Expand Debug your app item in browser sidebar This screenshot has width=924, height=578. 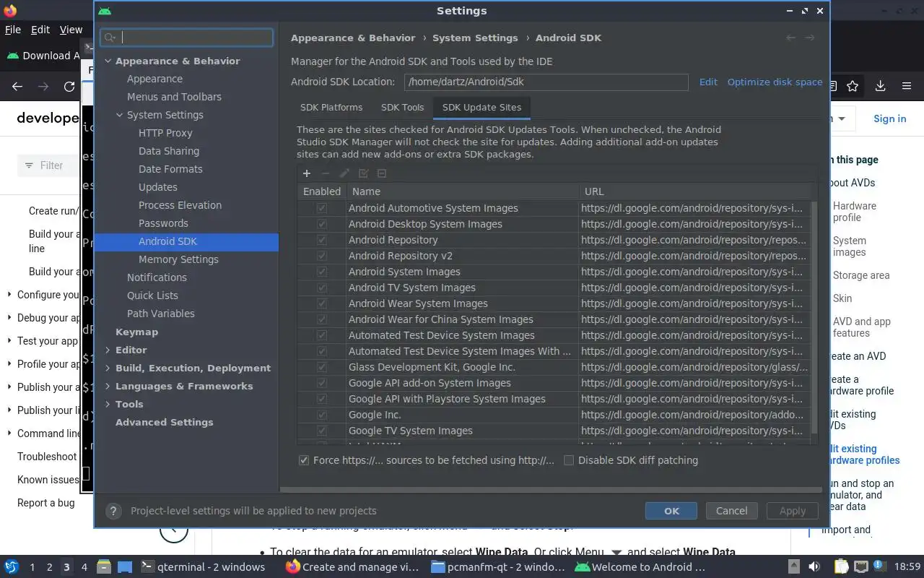(x=9, y=318)
